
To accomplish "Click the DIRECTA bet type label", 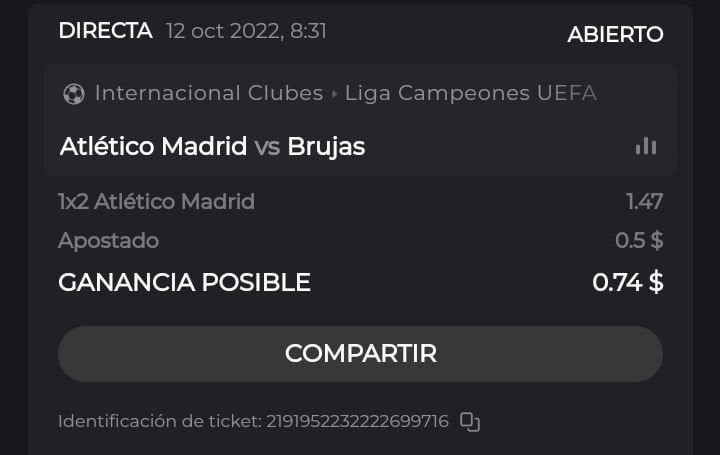I will point(105,31).
